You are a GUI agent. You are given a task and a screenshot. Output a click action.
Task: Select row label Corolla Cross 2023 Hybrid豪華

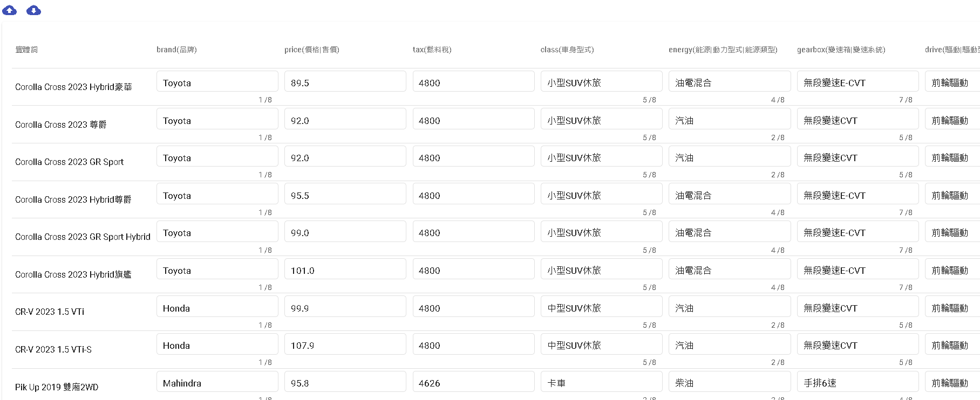click(73, 87)
